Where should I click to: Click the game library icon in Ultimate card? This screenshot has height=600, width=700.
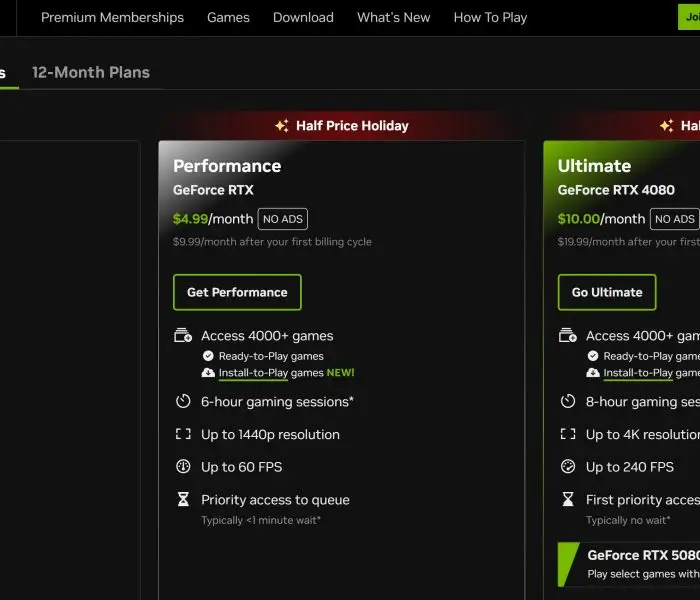[x=568, y=335]
